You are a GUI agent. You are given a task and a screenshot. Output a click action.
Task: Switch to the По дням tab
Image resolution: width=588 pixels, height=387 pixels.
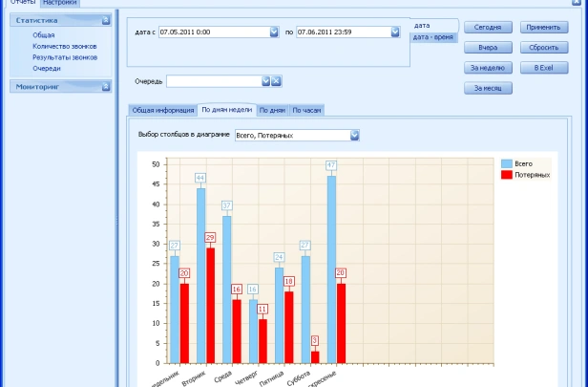(272, 110)
